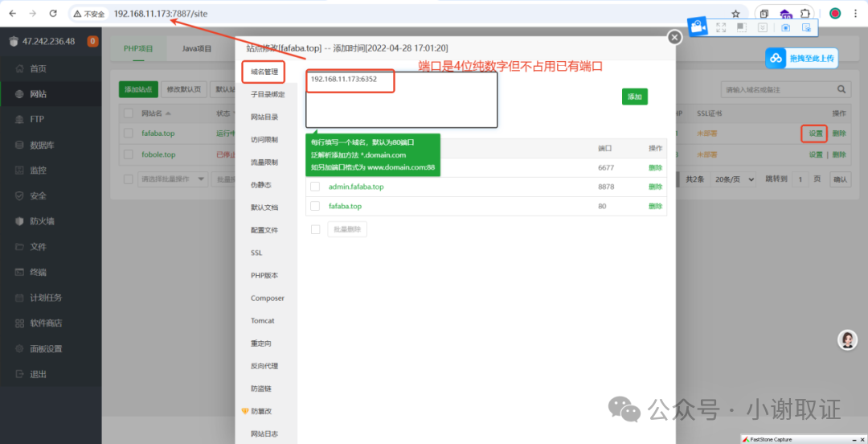
Task: Click the region capture icon in capture bar
Action: (742, 27)
